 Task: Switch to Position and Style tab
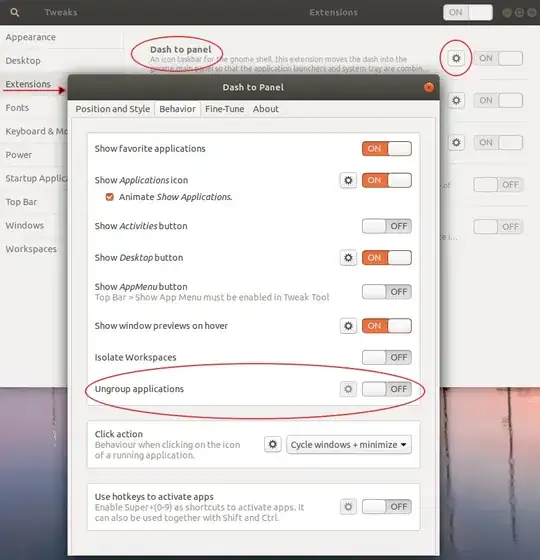click(113, 109)
